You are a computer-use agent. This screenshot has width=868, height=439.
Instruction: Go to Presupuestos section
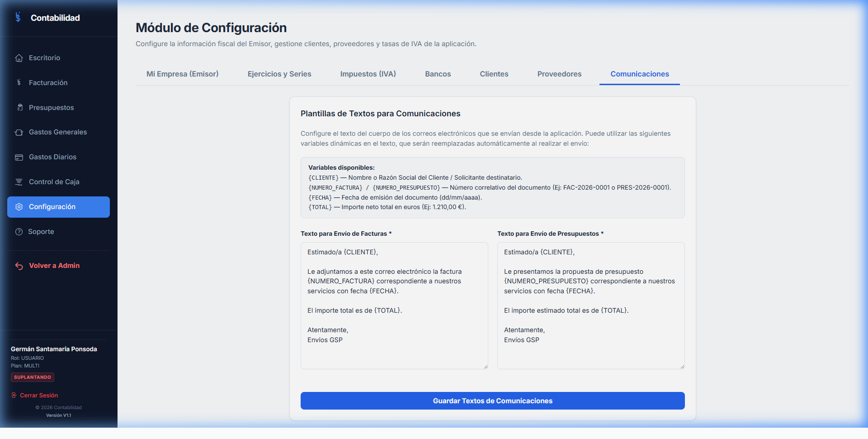(58, 108)
